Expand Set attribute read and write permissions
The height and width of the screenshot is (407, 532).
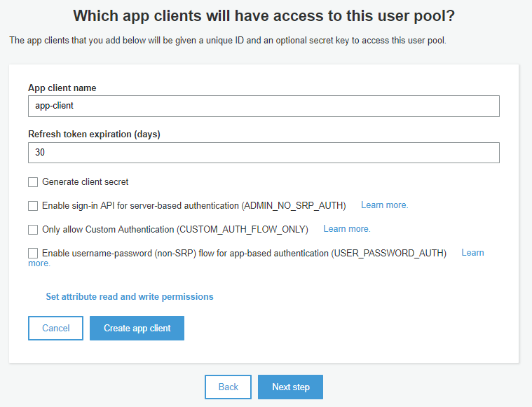(129, 297)
